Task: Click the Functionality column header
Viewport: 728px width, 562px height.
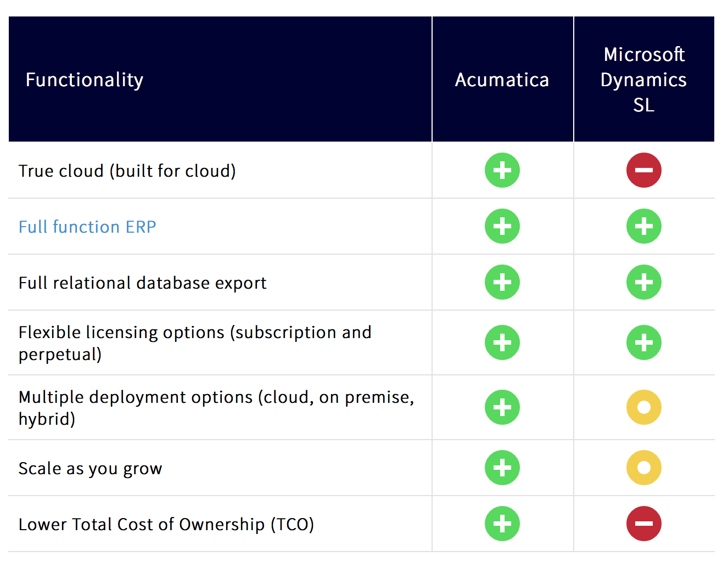Action: (x=85, y=80)
